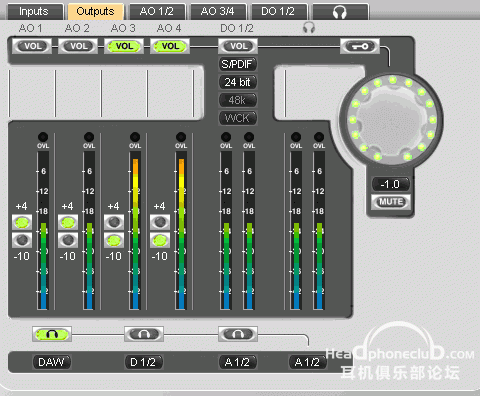The image size is (480, 396).
Task: Click the AO 1 overload indicator
Action: [43, 137]
